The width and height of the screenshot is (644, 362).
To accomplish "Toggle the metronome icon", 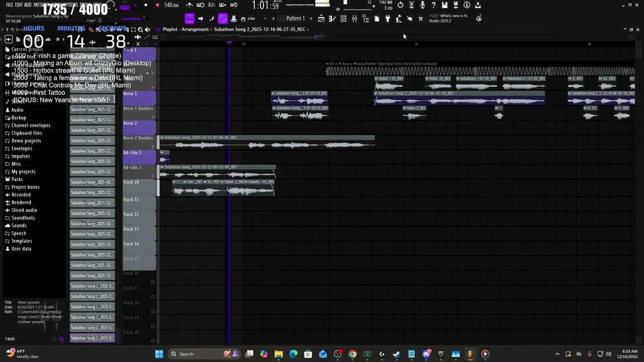I will tap(189, 5).
